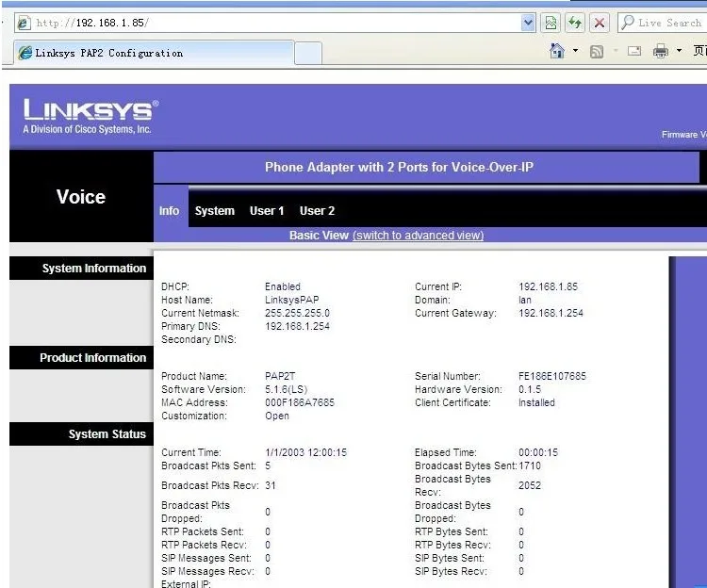The width and height of the screenshot is (707, 588).
Task: Click the MAC Address value 000F186A7685
Action: pyautogui.click(x=300, y=402)
